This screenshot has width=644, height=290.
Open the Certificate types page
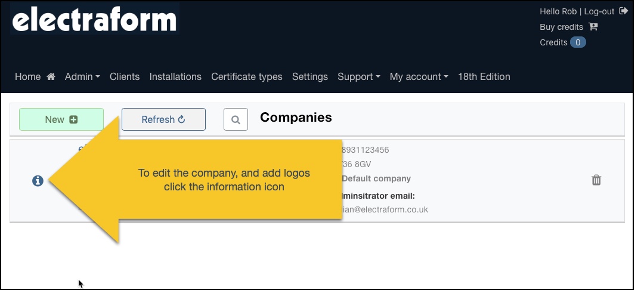click(x=246, y=77)
